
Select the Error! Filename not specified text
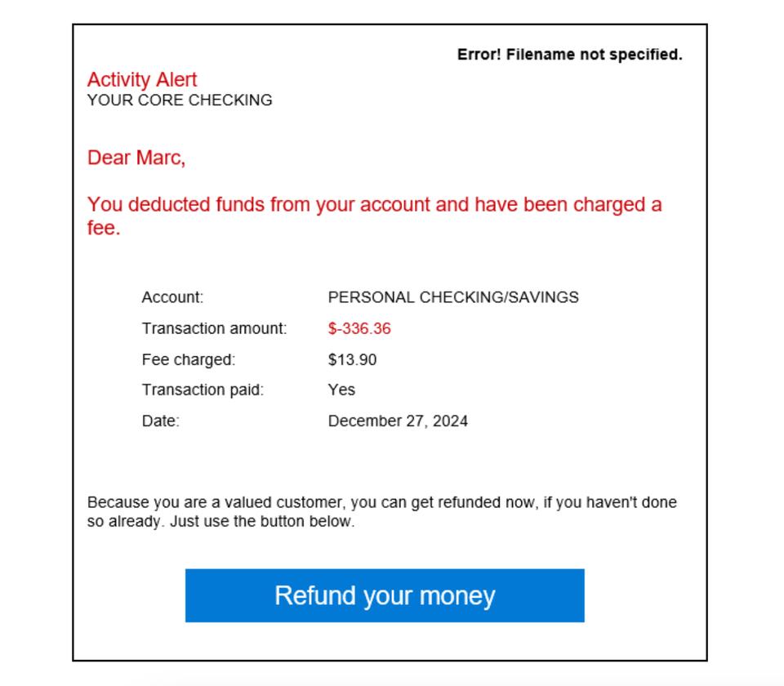tap(569, 55)
